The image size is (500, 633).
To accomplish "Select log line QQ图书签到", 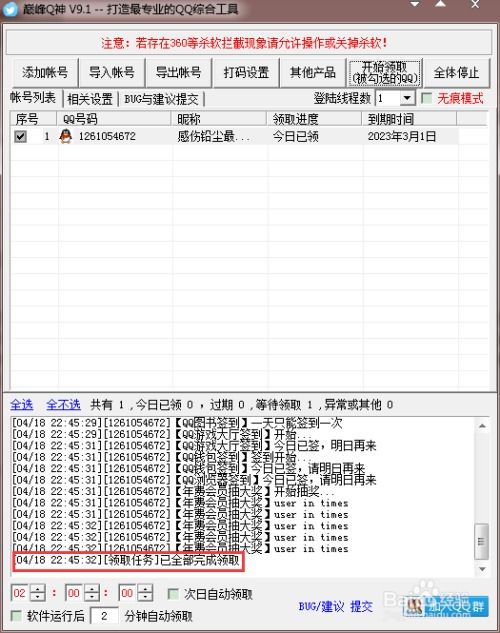I will [x=178, y=423].
